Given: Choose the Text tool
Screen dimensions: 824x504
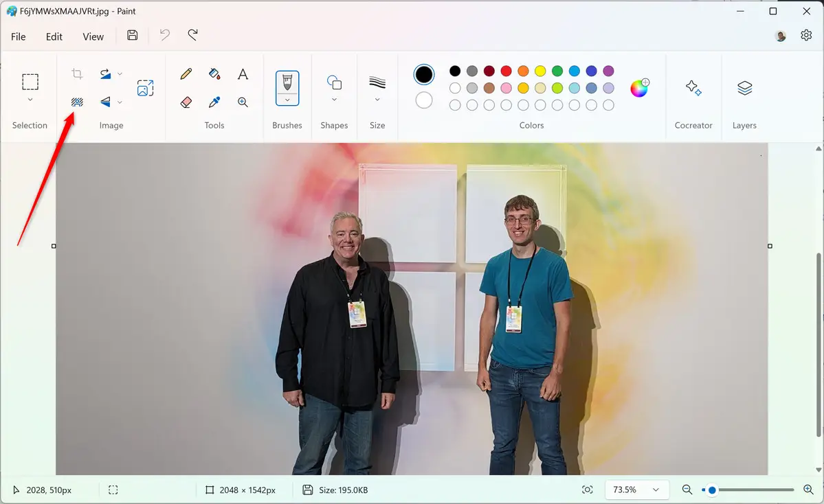Looking at the screenshot, I should click(243, 74).
